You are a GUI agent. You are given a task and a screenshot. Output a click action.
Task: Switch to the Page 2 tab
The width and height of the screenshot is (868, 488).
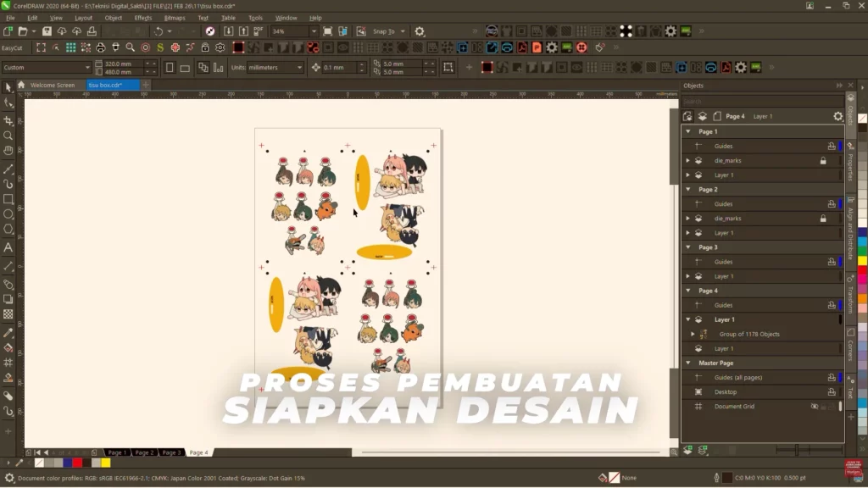click(142, 452)
